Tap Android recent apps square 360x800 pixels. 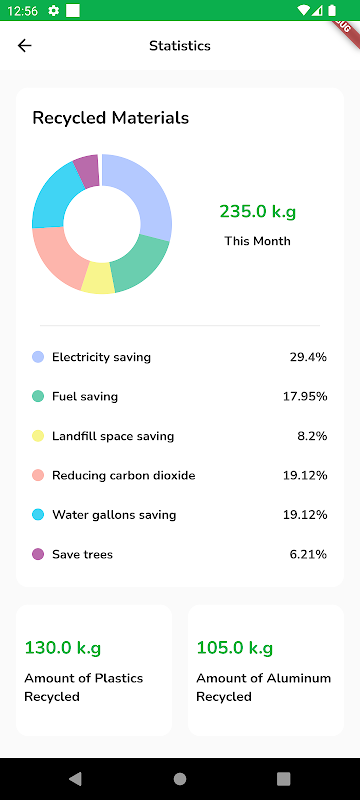(284, 779)
